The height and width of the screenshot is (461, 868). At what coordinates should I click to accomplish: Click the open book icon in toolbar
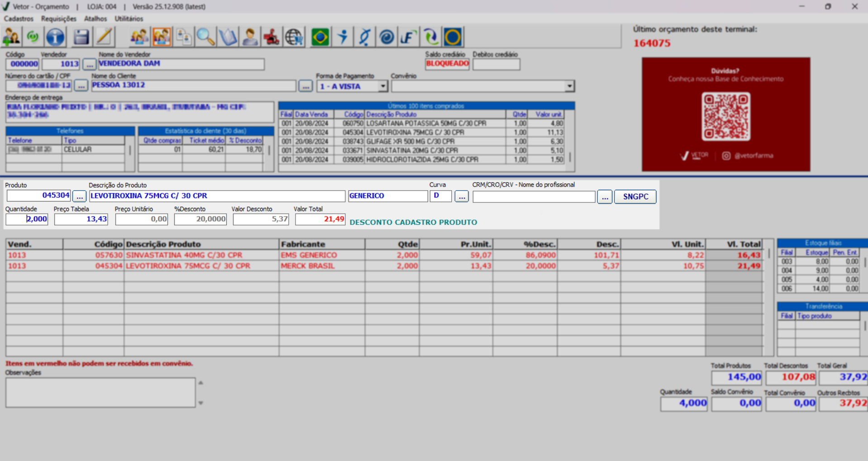(x=228, y=37)
